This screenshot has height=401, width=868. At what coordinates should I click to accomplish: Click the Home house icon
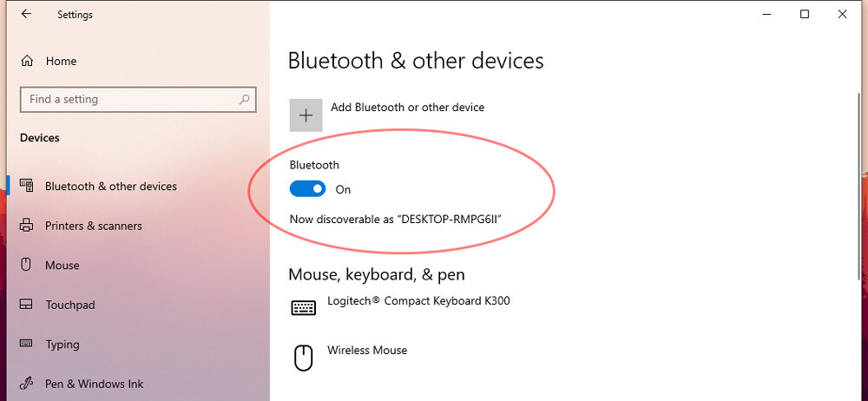pyautogui.click(x=27, y=61)
